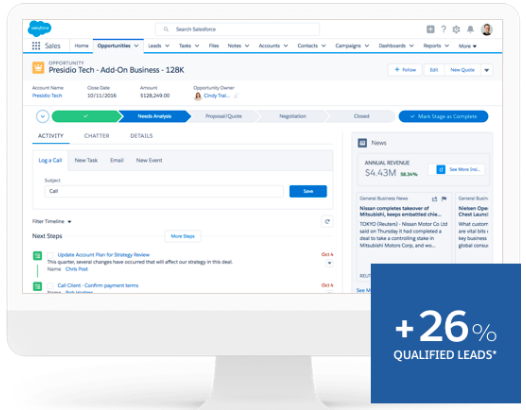Select the Proposal/Quote stage
This screenshot has height=410, width=526.
tap(223, 116)
